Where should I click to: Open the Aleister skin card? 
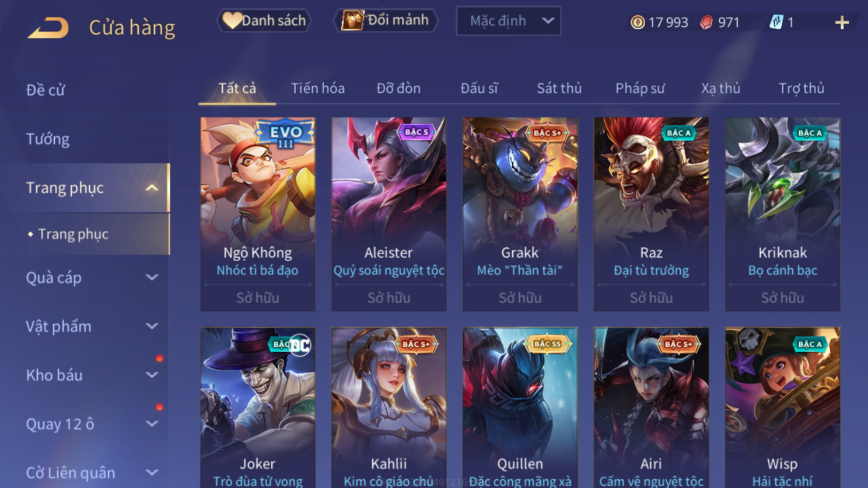[388, 214]
